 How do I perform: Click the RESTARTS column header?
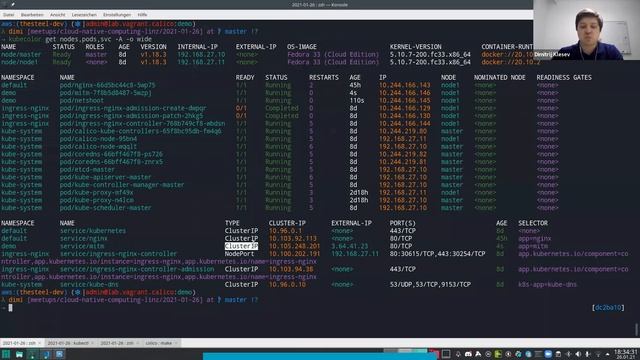click(324, 78)
